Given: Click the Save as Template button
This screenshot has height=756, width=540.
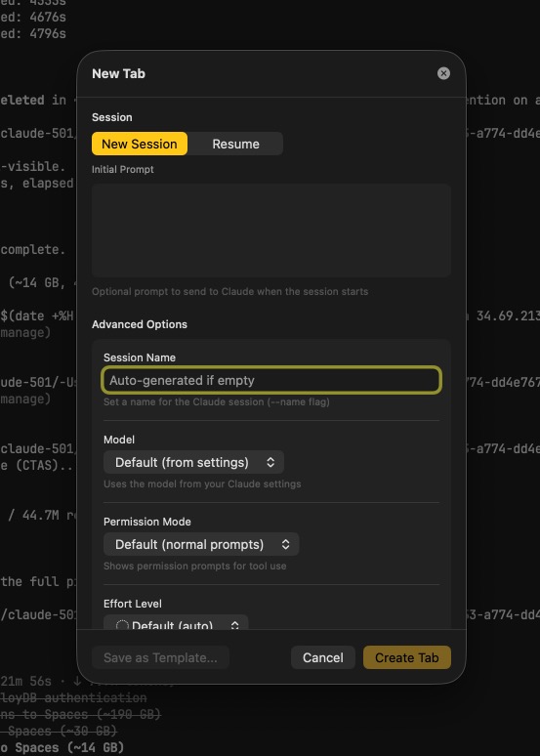Looking at the screenshot, I should (x=160, y=657).
